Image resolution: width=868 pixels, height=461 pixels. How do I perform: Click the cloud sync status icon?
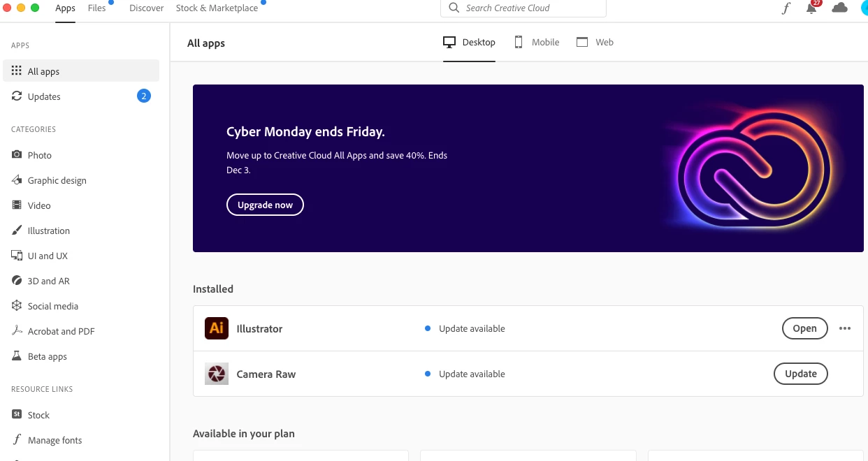pyautogui.click(x=839, y=8)
